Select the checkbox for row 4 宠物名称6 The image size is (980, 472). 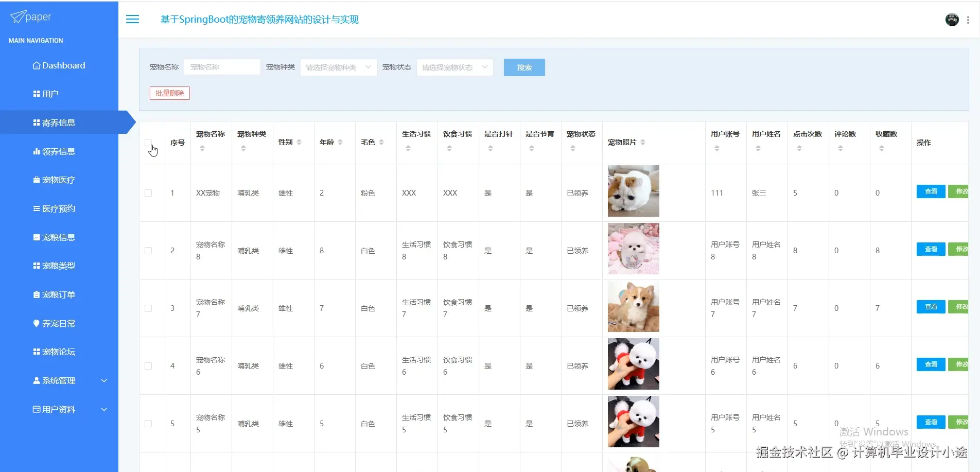tap(148, 366)
